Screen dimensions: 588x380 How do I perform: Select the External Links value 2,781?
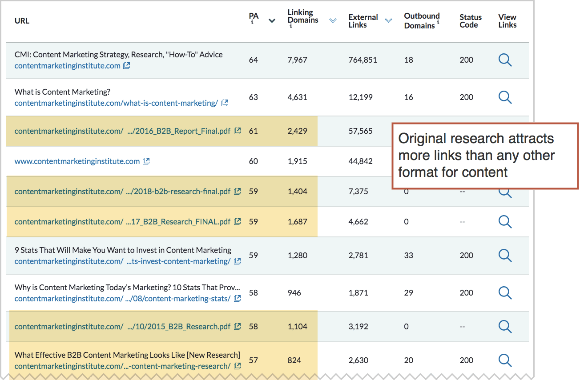click(358, 256)
